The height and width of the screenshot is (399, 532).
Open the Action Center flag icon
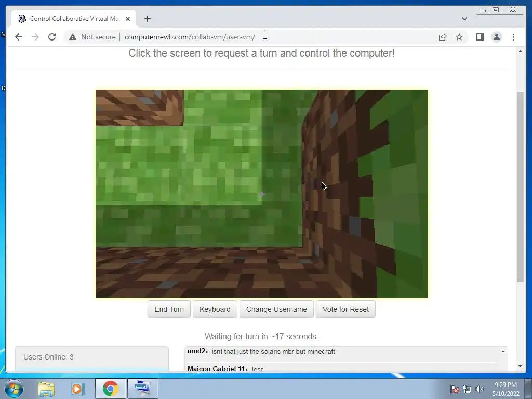(455, 389)
